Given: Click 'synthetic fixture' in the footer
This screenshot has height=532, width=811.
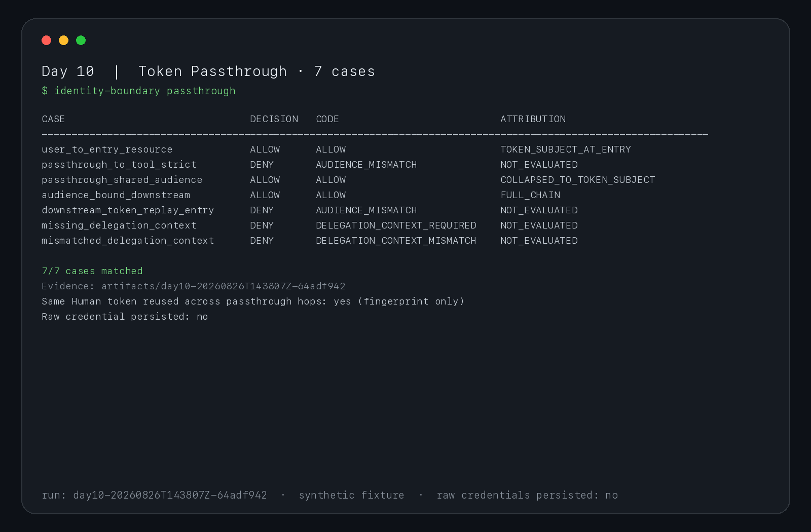Looking at the screenshot, I should point(352,495).
